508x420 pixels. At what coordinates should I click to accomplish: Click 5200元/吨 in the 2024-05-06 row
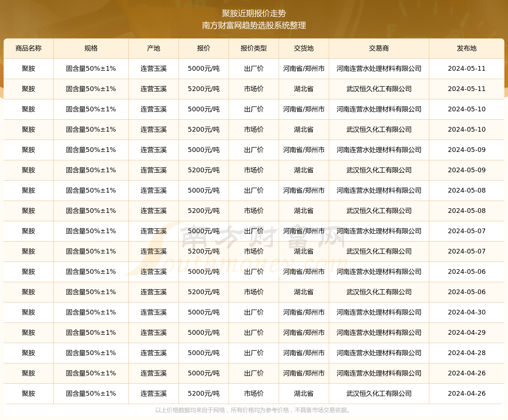point(204,292)
